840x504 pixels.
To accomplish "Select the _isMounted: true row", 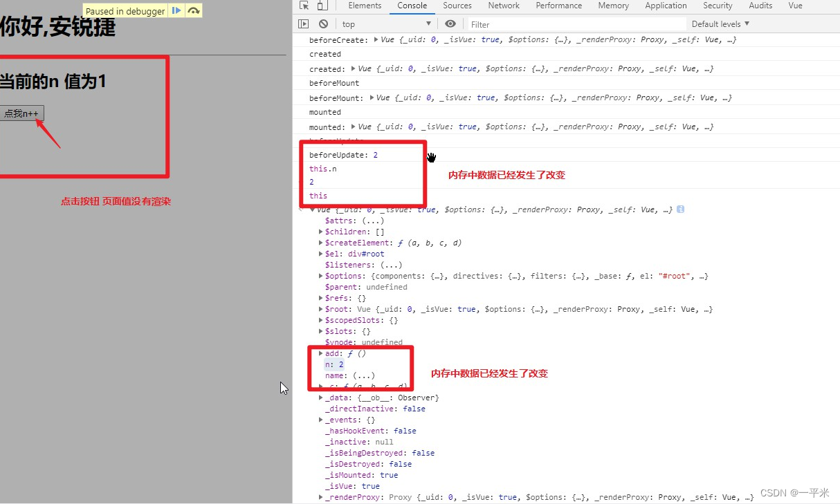I will pyautogui.click(x=361, y=475).
